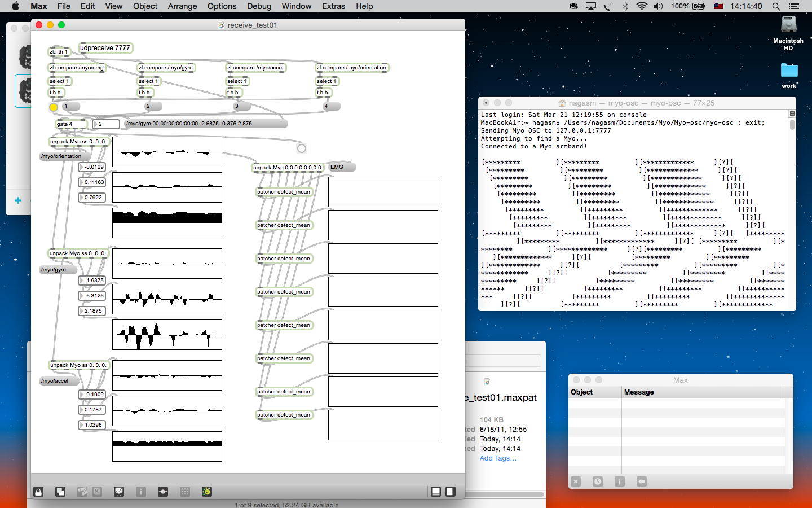Screen dimensions: 812x508
Task: Click the Add Tags link
Action: pyautogui.click(x=497, y=458)
